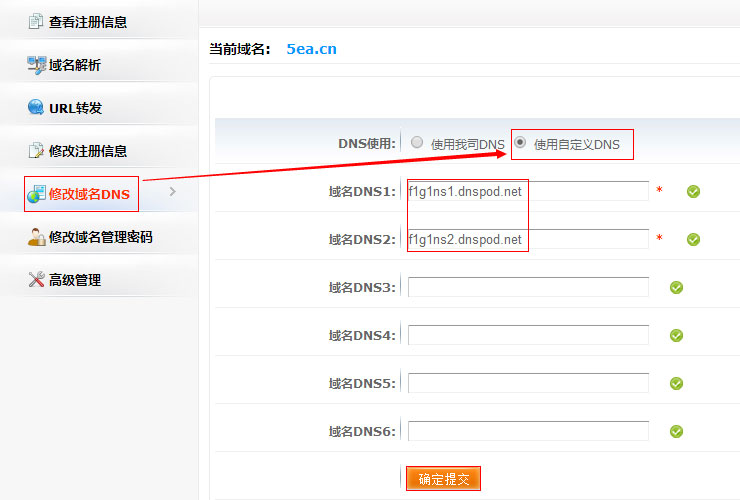
Task: Select the 使用自定义DNS radio button
Action: pyautogui.click(x=520, y=142)
